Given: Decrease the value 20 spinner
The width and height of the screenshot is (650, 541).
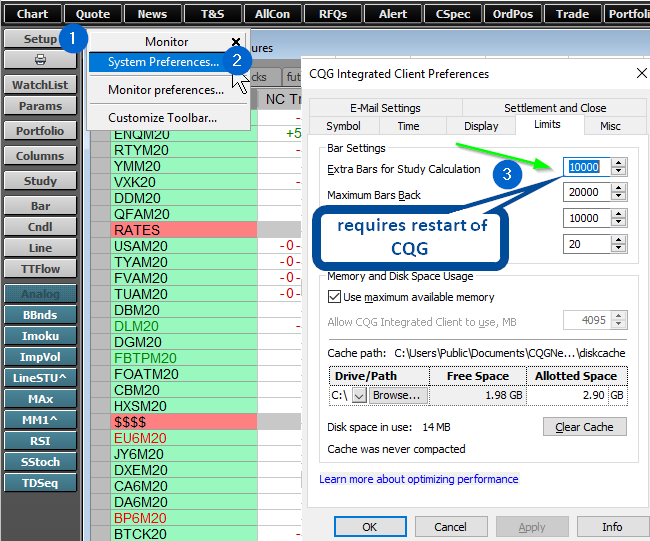Looking at the screenshot, I should coord(618,248).
